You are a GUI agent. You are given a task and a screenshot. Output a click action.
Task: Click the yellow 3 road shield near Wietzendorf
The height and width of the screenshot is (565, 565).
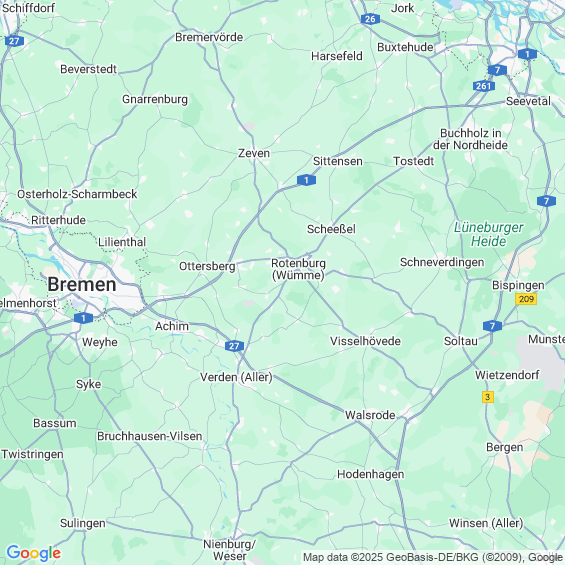[x=488, y=397]
